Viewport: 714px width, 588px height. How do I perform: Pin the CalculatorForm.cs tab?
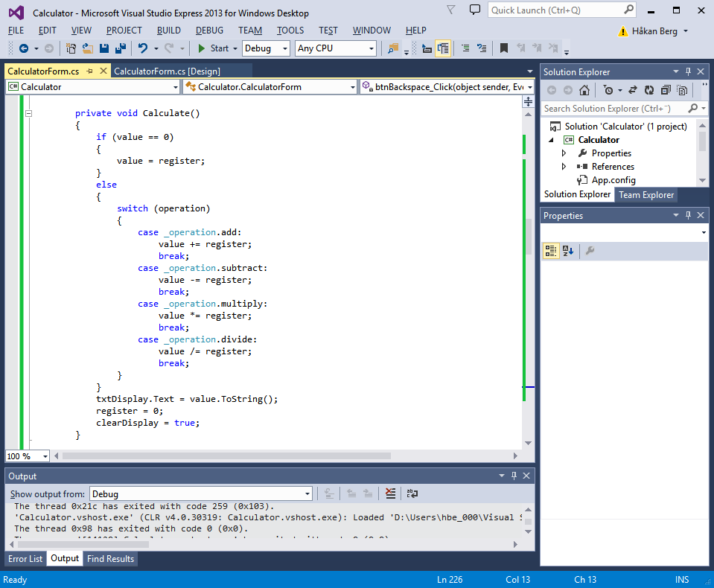point(89,71)
